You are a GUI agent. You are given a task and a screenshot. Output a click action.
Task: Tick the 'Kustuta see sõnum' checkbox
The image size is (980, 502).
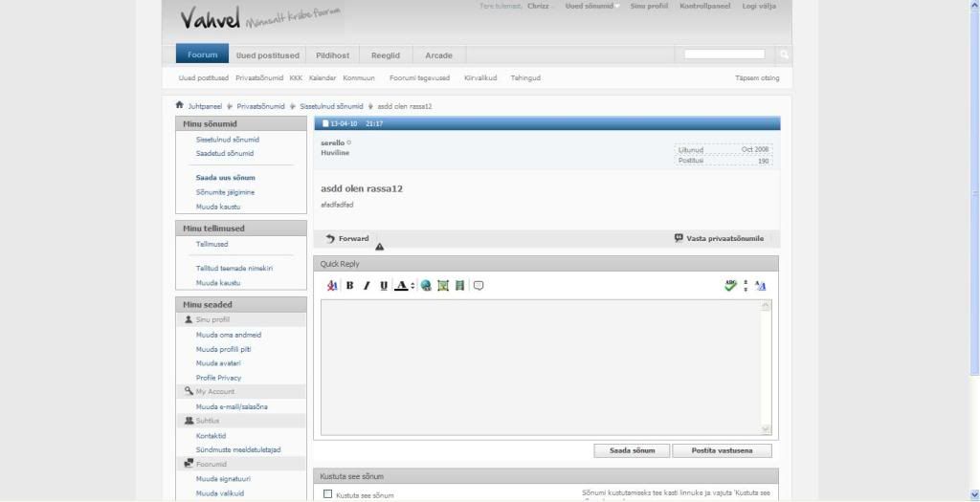[x=327, y=494]
